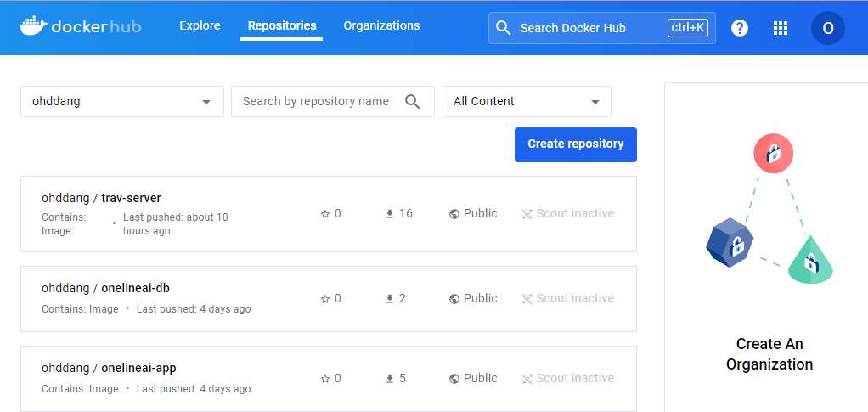This screenshot has width=868, height=412.
Task: Click the onelineai-app download count 5
Action: (403, 378)
